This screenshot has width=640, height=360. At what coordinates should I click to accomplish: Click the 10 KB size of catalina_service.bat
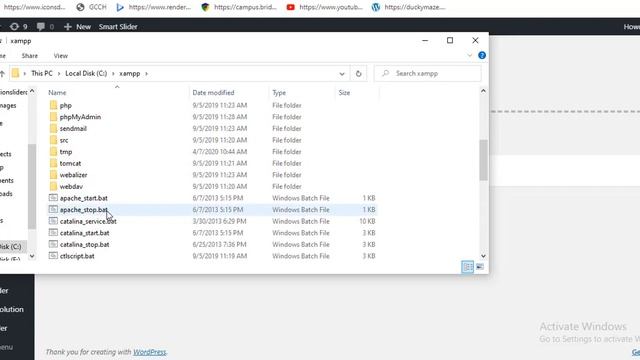[x=367, y=221]
